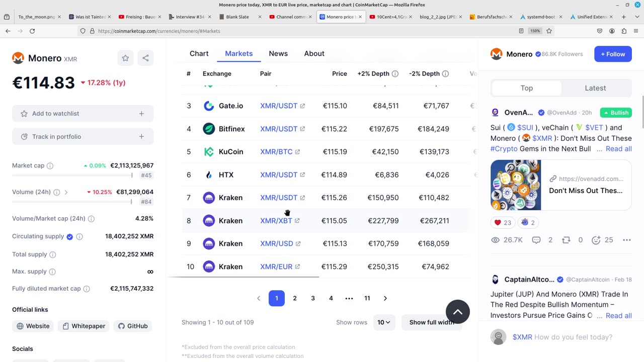Open Kraken XMR/EUR pair link

[x=280, y=266]
